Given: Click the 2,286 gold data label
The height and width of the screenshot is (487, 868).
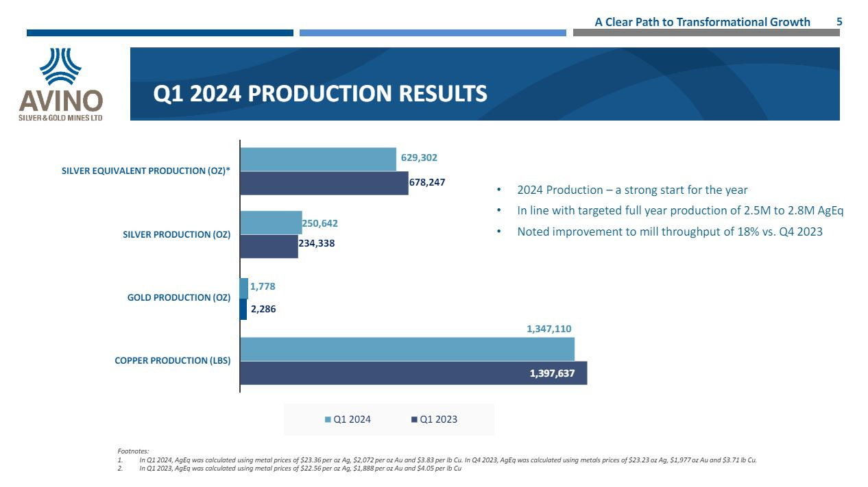Looking at the screenshot, I should [x=263, y=309].
